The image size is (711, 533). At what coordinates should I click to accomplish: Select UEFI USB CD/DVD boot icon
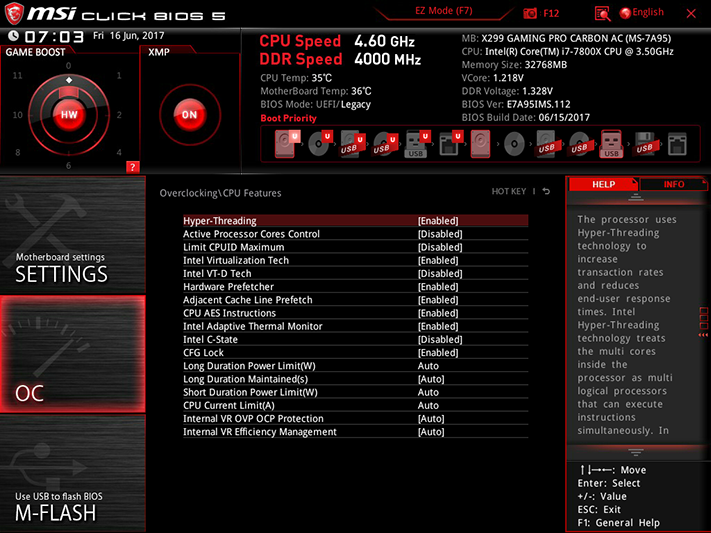[385, 144]
